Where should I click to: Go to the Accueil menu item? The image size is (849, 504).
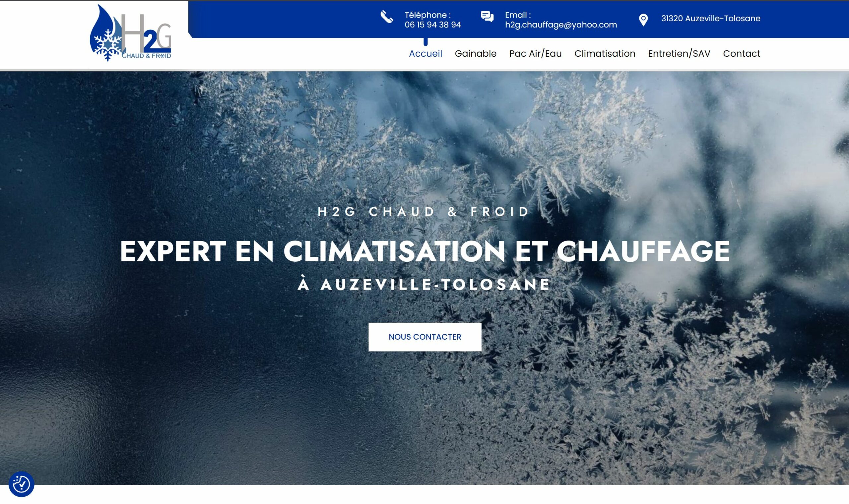[x=425, y=54]
